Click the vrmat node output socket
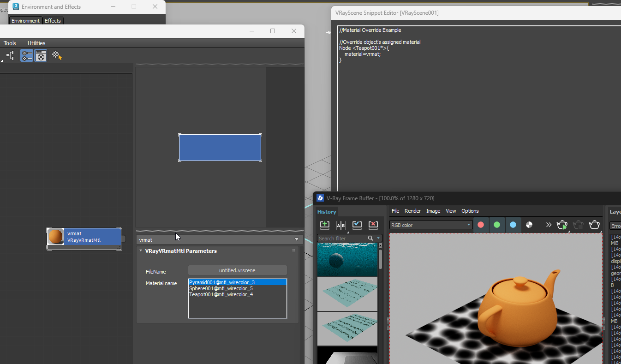621x364 pixels. (x=123, y=239)
